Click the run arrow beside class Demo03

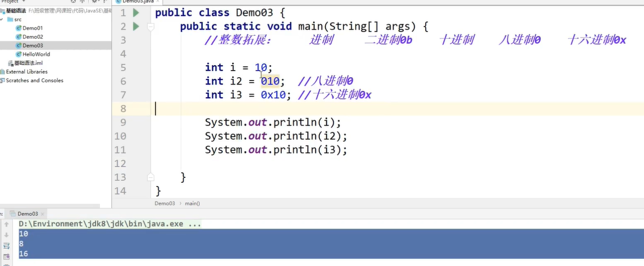coord(136,13)
